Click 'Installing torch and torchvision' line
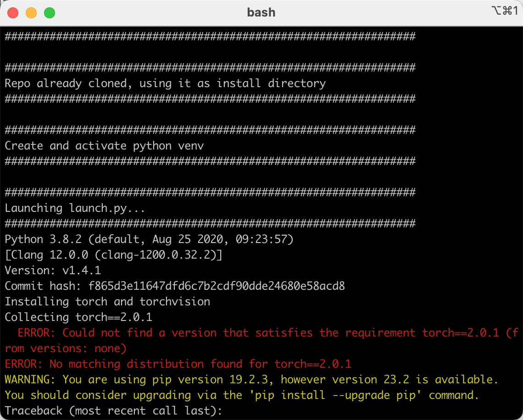 point(107,302)
